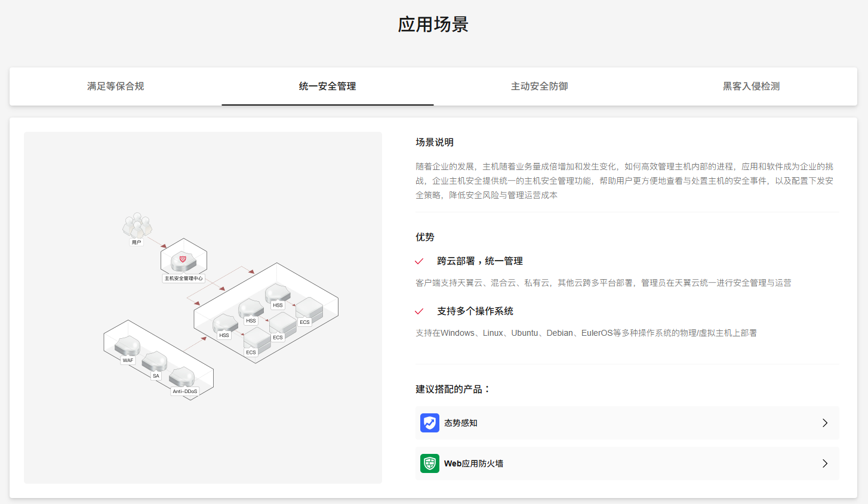868x504 pixels.
Task: Click the SA node in the diagram
Action: pyautogui.click(x=155, y=361)
